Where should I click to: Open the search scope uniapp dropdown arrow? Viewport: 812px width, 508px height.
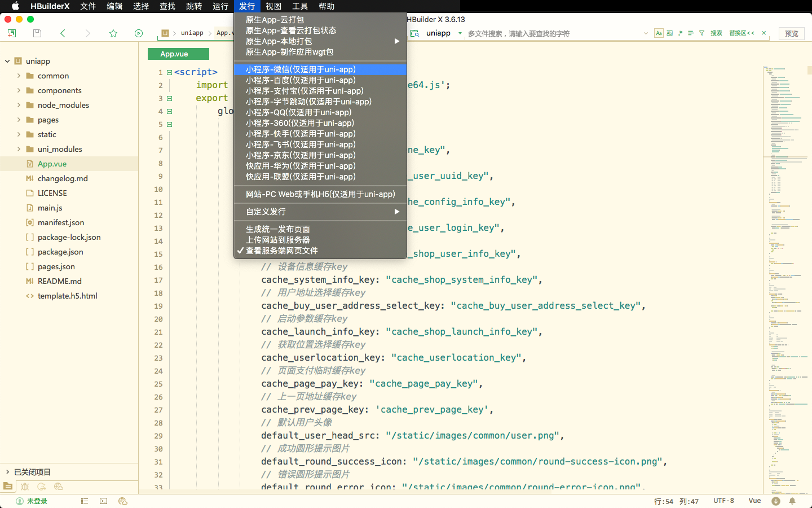(460, 33)
